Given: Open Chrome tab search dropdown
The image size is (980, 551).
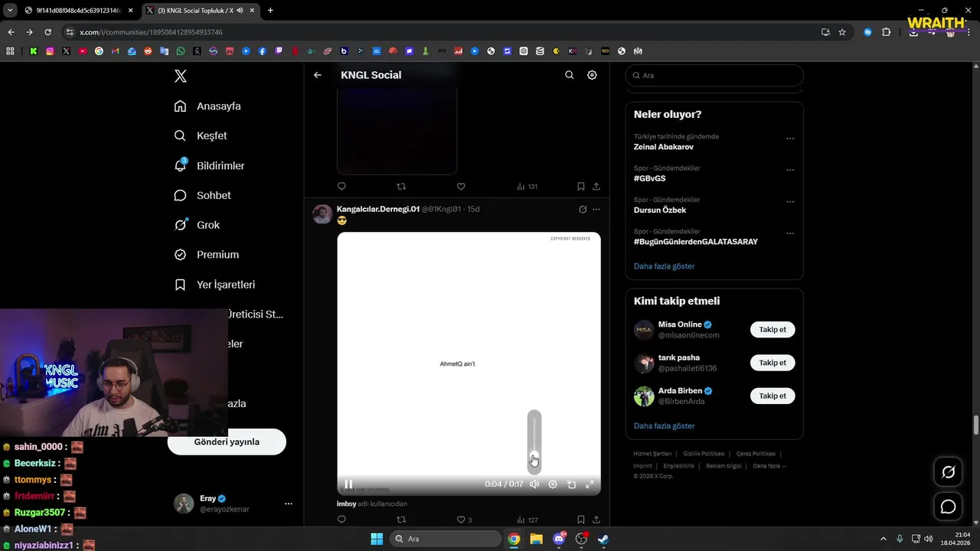Looking at the screenshot, I should pos(10,11).
